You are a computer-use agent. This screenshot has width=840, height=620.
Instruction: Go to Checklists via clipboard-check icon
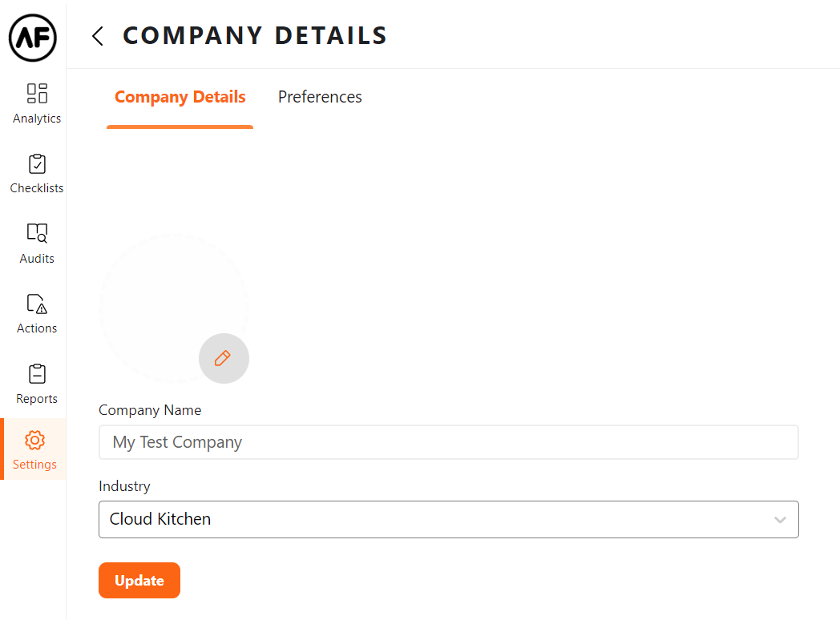click(37, 163)
